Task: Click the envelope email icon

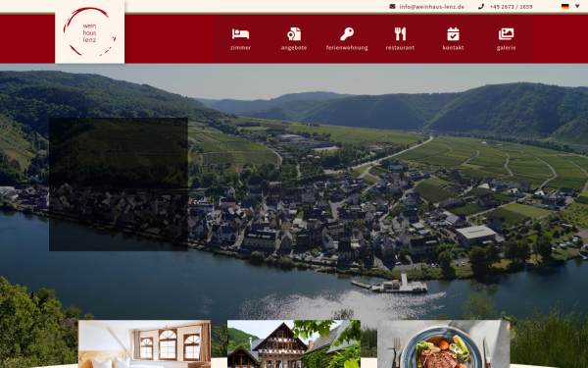Action: [x=392, y=7]
